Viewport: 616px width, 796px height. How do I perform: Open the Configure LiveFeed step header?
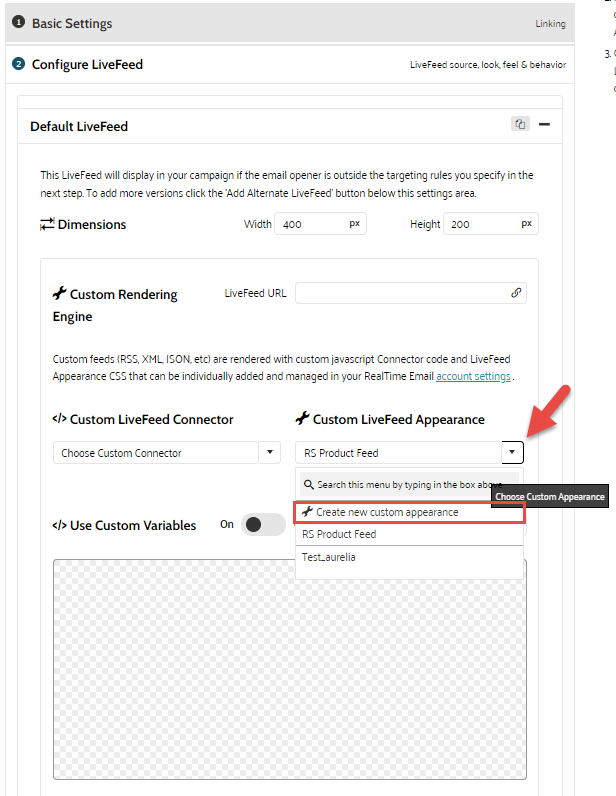[289, 64]
